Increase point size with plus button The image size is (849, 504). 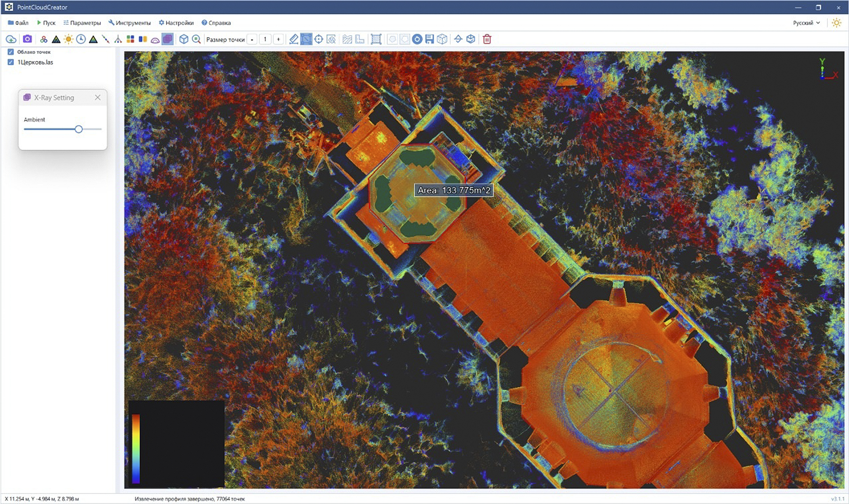278,39
